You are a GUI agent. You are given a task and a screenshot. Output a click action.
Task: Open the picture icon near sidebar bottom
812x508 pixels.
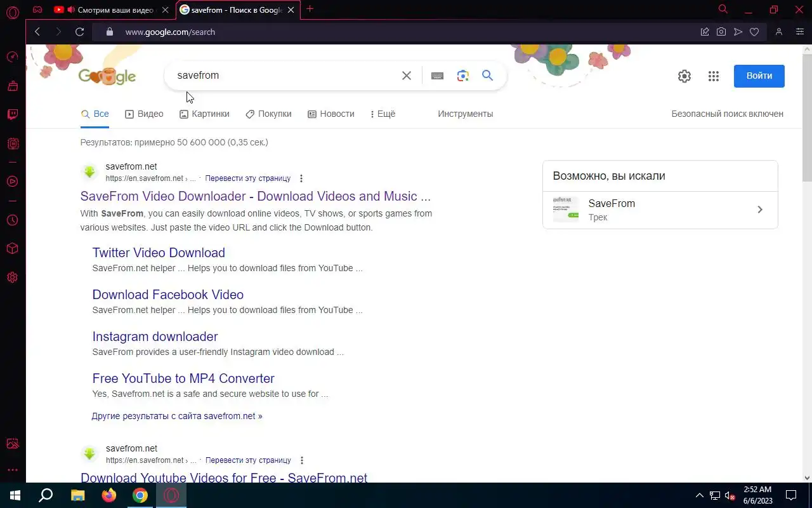point(13,443)
